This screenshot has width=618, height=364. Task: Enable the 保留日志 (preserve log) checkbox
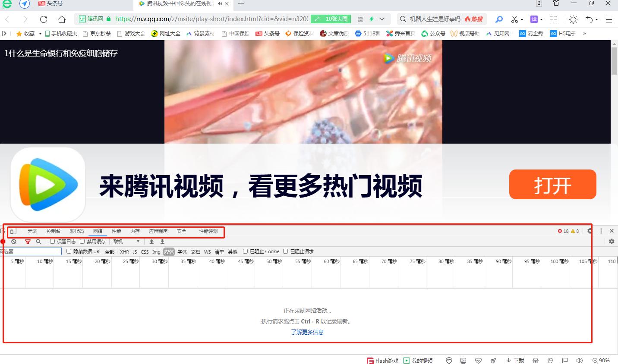pyautogui.click(x=52, y=241)
